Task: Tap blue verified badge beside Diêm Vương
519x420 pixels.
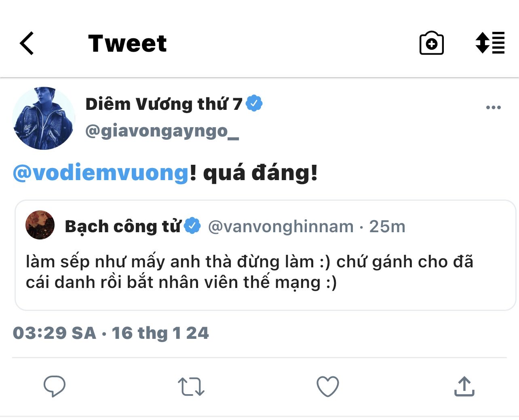Action: tap(254, 103)
